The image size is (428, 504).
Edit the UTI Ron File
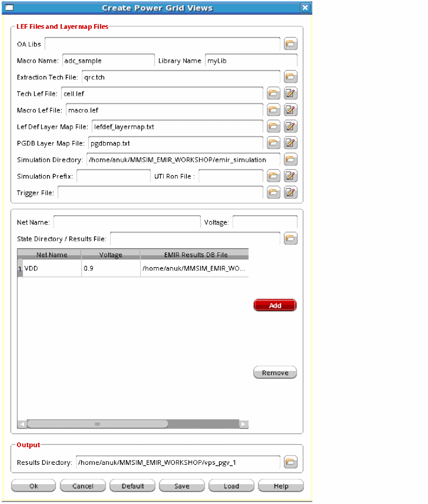point(291,176)
